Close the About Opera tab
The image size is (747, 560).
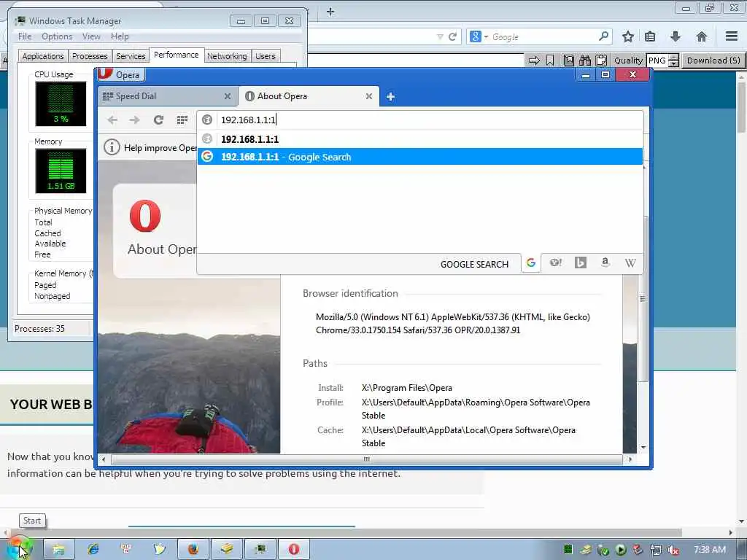pos(368,96)
